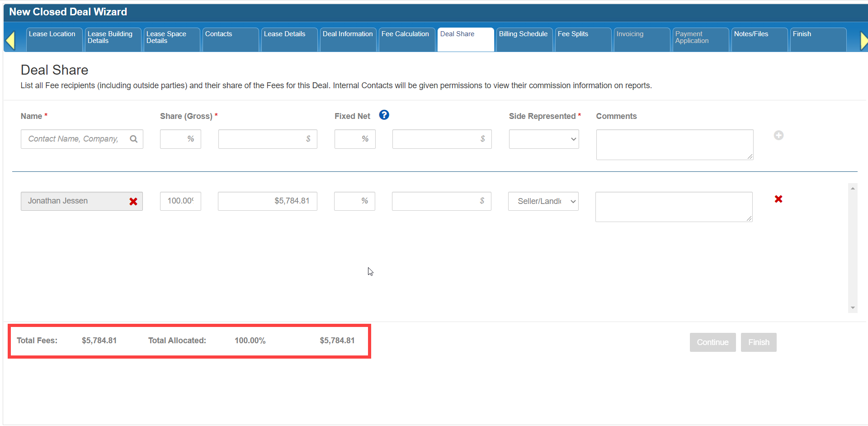This screenshot has width=868, height=426.
Task: Open the empty Side Represented dropdown
Action: tap(544, 139)
